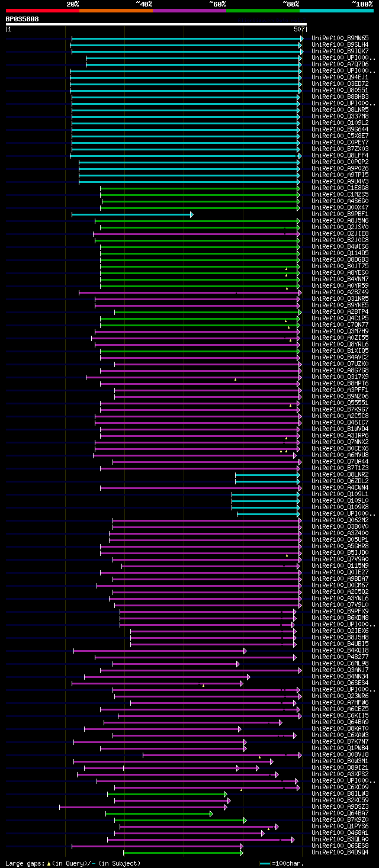Click the UniRef100_B1XIQ5 label

pos(340,351)
